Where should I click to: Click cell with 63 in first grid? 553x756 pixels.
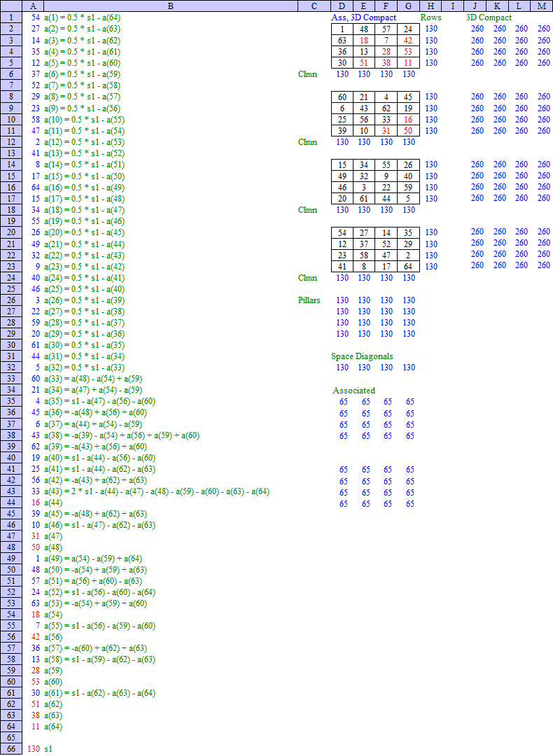click(x=342, y=41)
